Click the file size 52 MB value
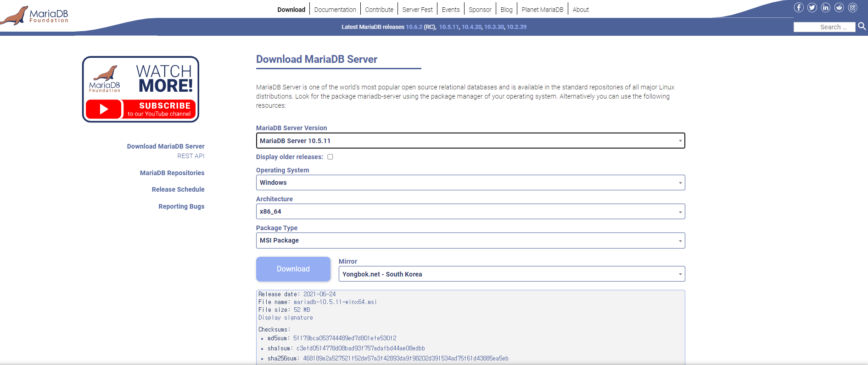 point(302,310)
